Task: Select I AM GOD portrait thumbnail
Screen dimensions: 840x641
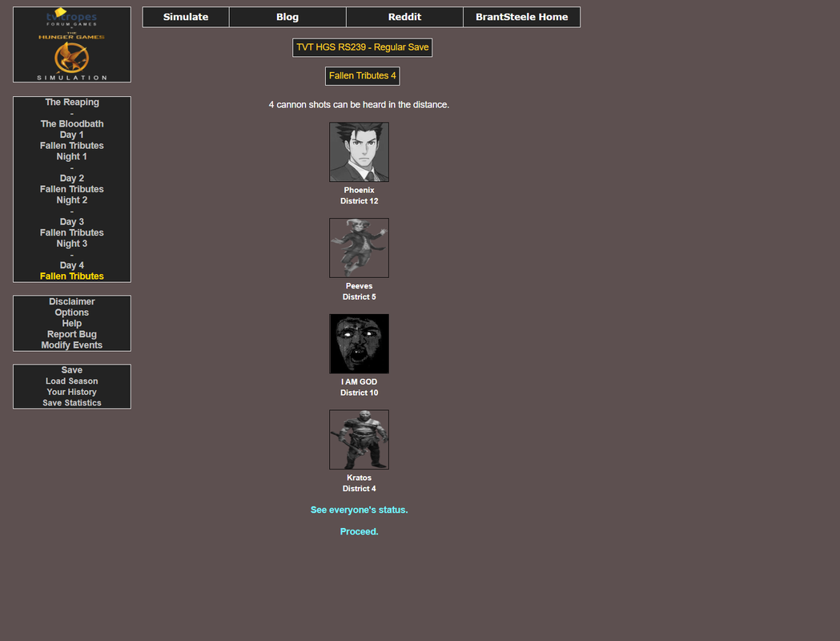Action: click(x=359, y=344)
